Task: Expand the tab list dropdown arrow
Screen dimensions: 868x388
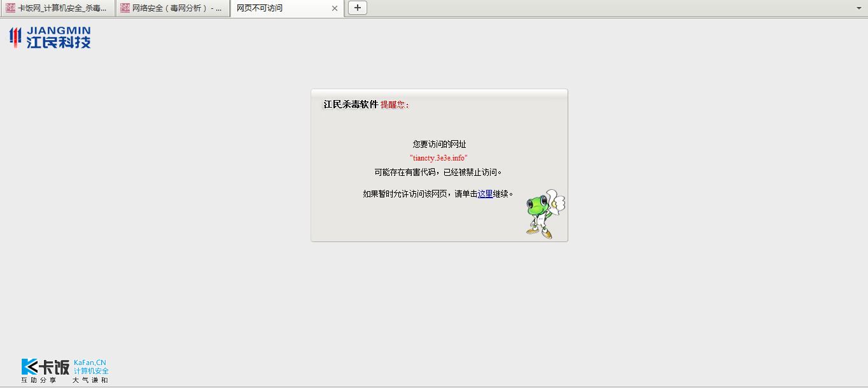Action: (x=859, y=8)
